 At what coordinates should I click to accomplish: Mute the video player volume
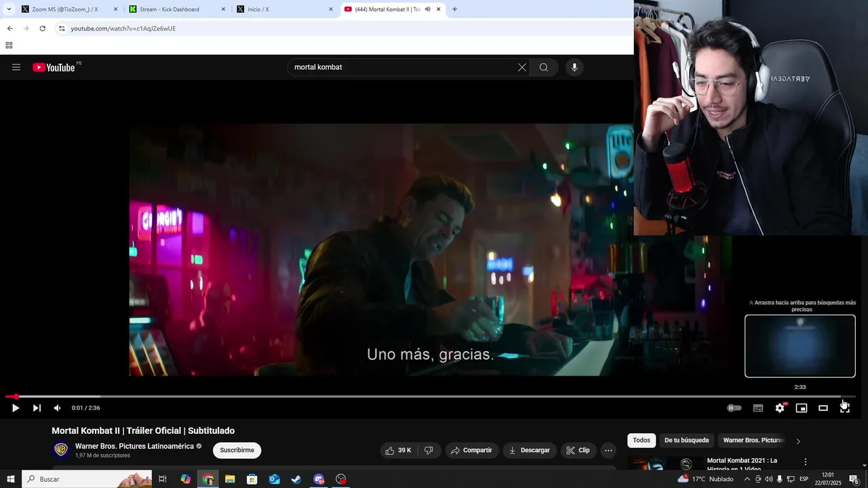(x=58, y=408)
